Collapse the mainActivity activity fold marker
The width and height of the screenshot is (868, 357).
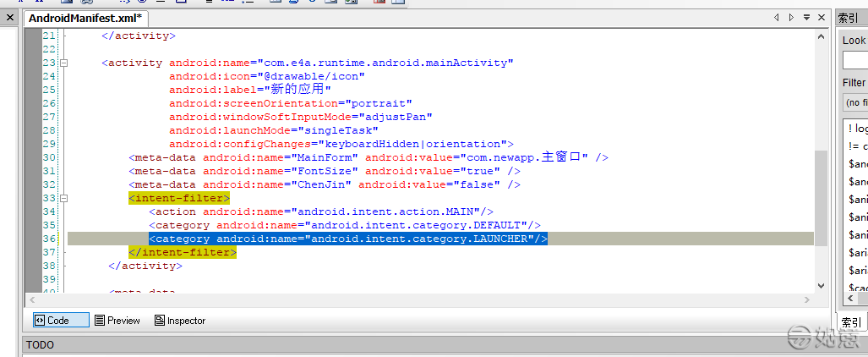pyautogui.click(x=63, y=63)
